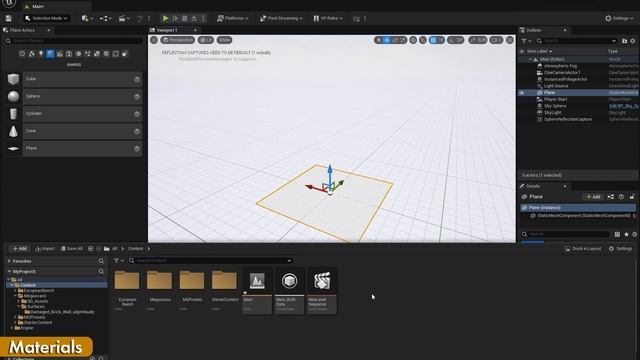The width and height of the screenshot is (640, 360).
Task: Open the Perspective view mode dropdown
Action: click(x=178, y=40)
